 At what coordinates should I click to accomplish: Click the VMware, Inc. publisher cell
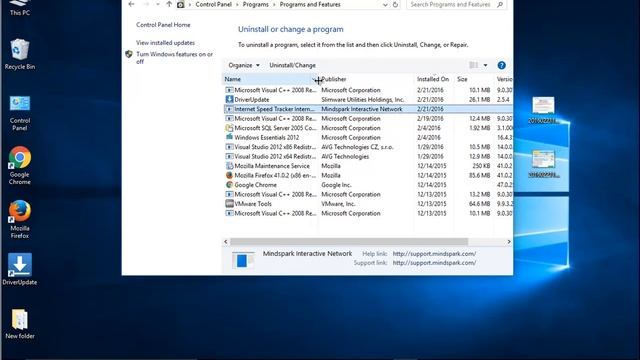click(x=338, y=204)
